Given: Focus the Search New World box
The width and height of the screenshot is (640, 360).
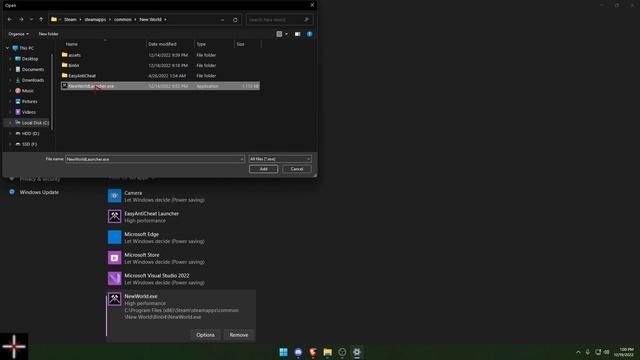Looking at the screenshot, I should (x=279, y=20).
